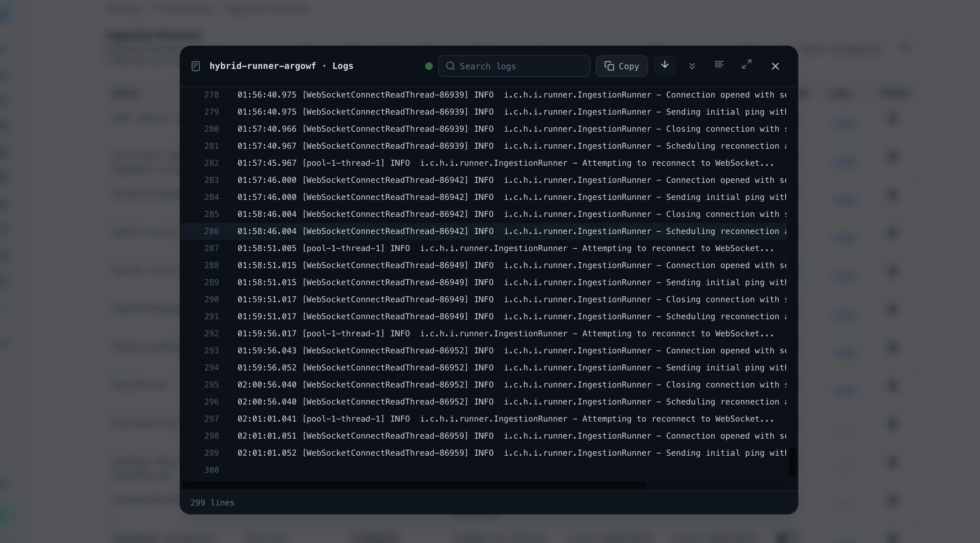Click the green live status dot

(429, 66)
